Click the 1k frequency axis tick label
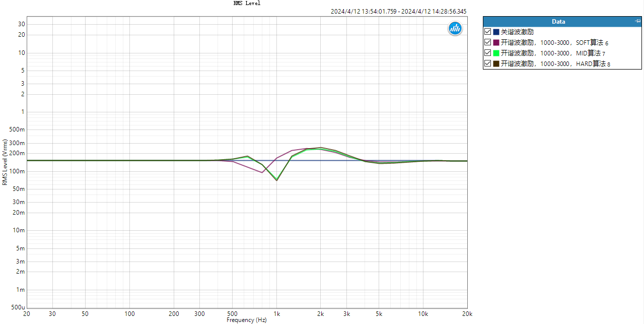Image resolution: width=644 pixels, height=324 pixels. (x=276, y=314)
